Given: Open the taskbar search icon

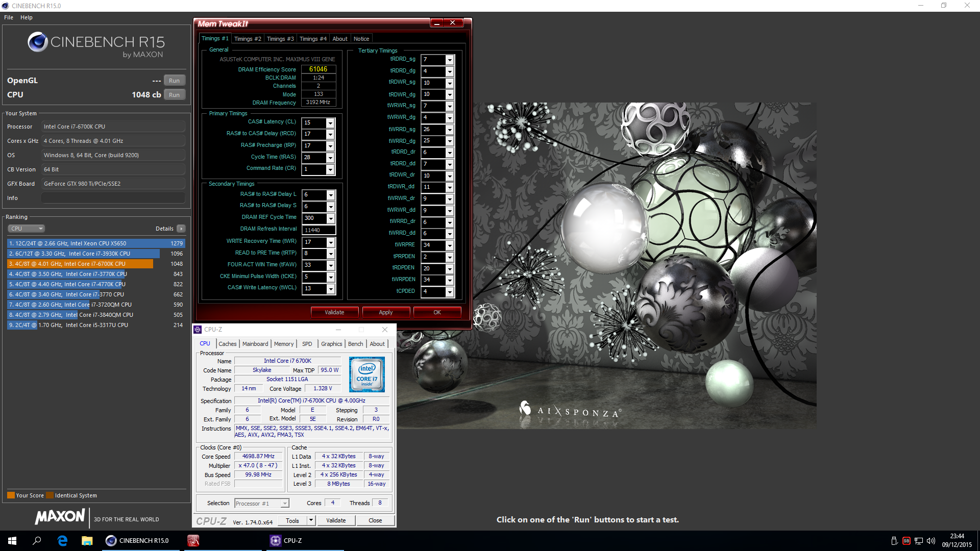Looking at the screenshot, I should [37, 541].
